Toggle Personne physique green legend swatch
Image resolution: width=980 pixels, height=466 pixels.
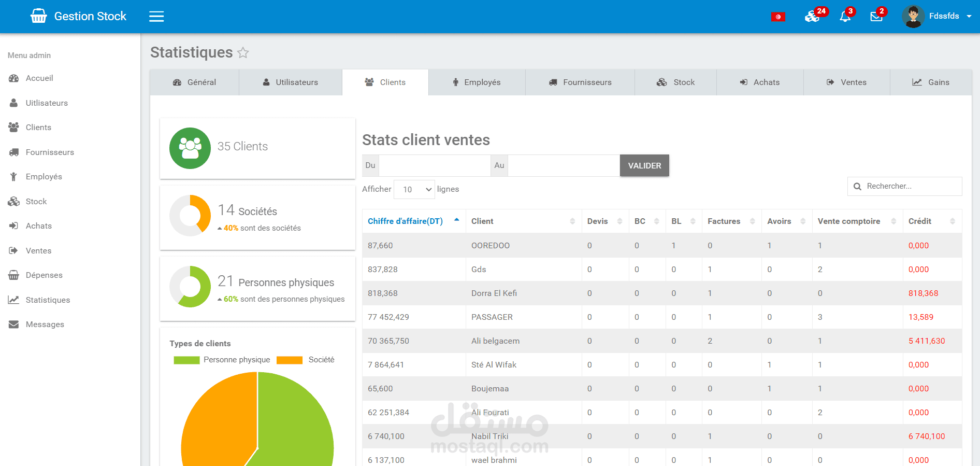(187, 360)
